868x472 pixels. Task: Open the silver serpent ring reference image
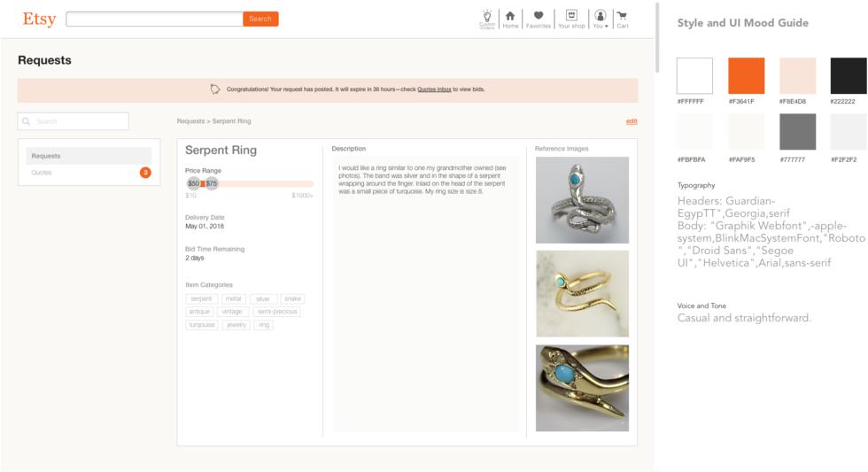point(582,200)
